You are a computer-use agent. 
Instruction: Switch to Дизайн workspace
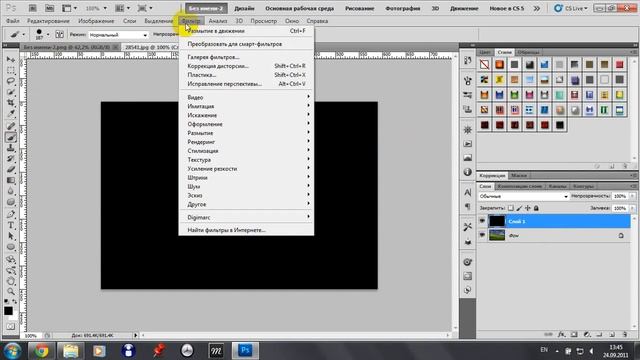[244, 8]
